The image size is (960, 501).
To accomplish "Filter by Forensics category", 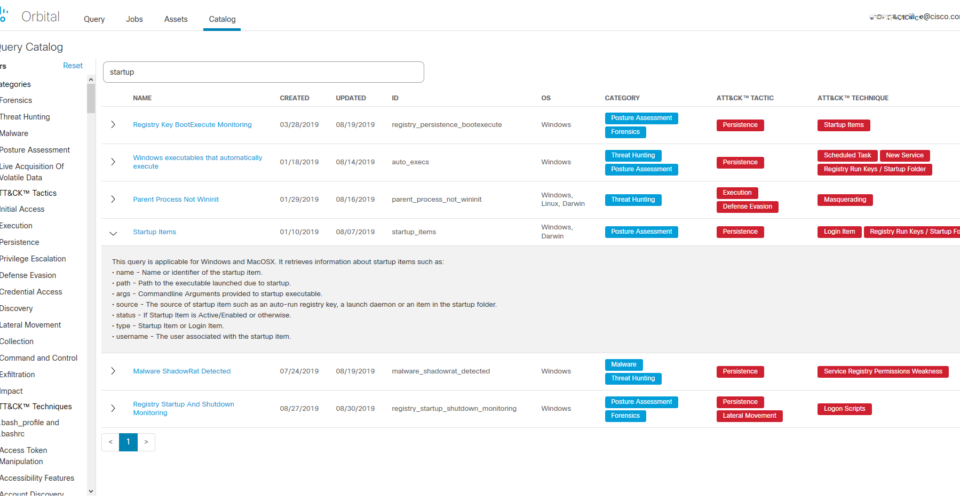I will [16, 100].
